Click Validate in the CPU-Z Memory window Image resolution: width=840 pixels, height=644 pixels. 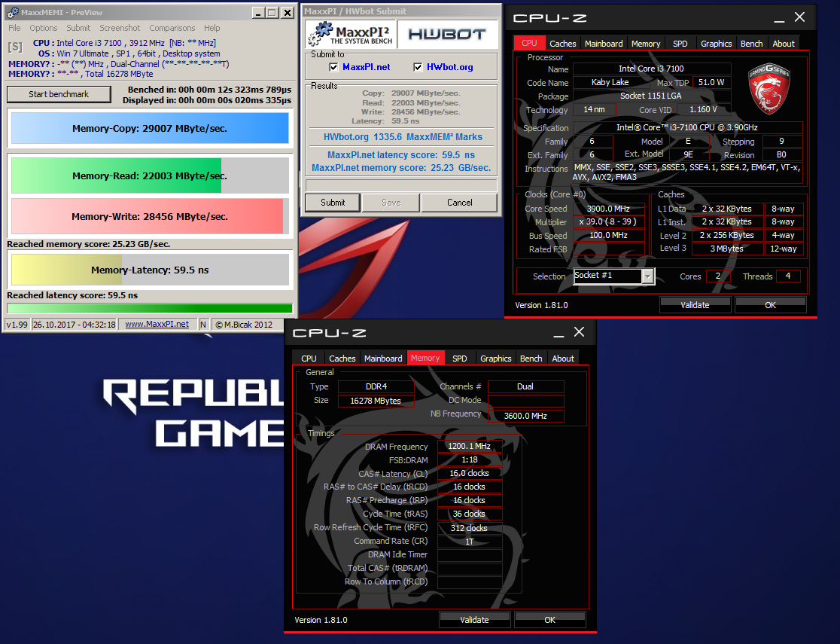click(474, 619)
